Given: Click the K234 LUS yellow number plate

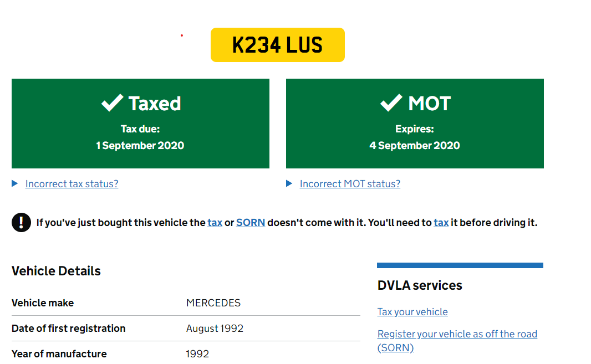Looking at the screenshot, I should tap(277, 45).
